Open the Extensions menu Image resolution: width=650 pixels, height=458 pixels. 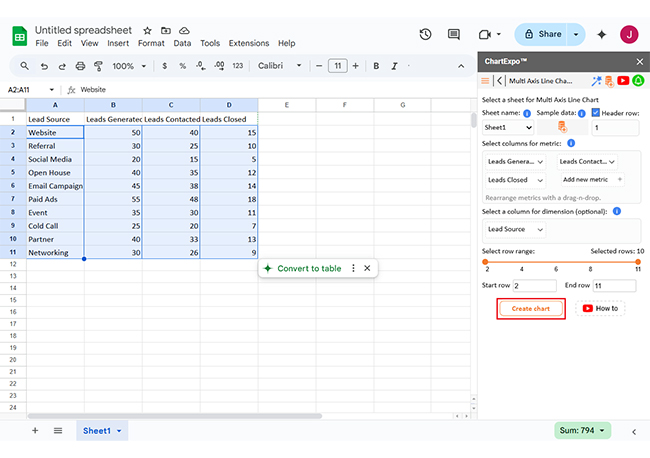click(x=248, y=44)
